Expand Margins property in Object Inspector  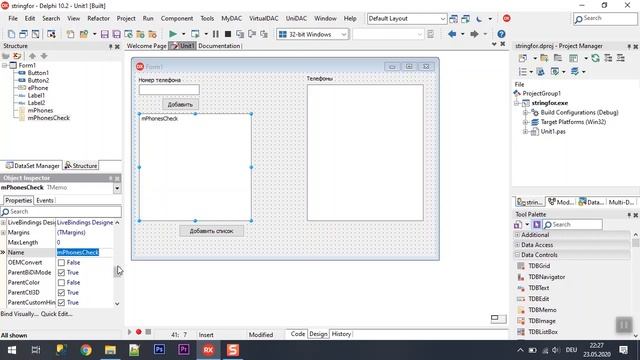[3, 233]
